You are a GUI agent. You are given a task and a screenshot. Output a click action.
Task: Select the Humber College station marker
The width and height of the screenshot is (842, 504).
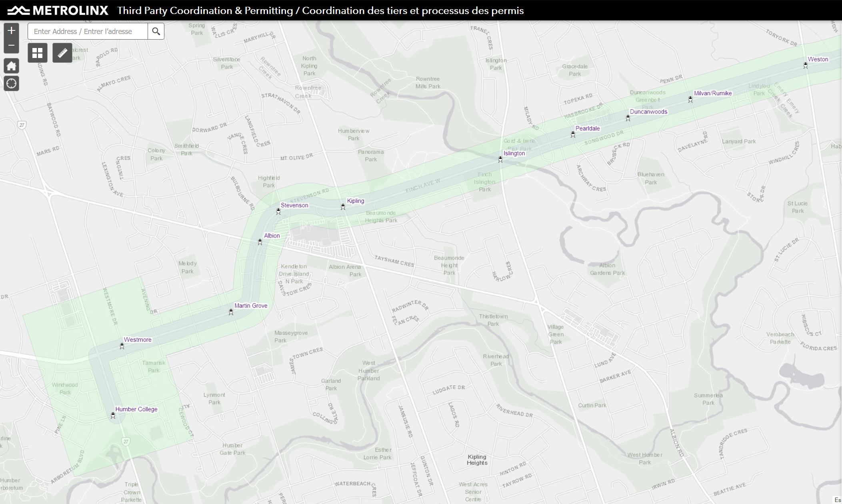pos(113,416)
